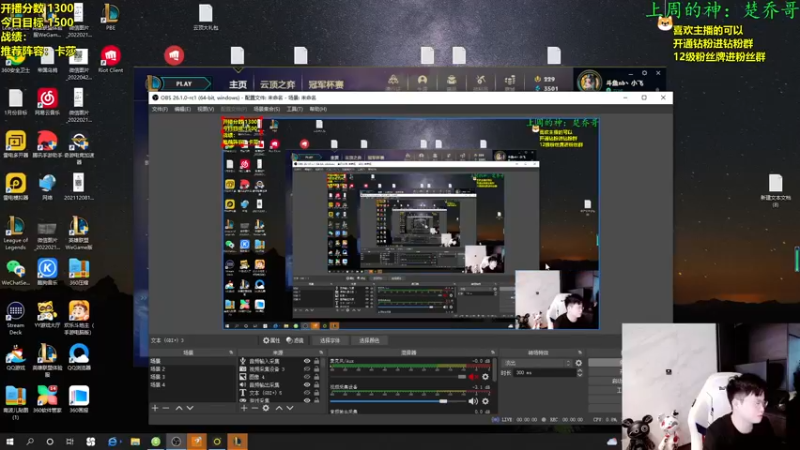Open the OBS icon on the taskbar
Screen dimensions: 800x450
point(176,442)
